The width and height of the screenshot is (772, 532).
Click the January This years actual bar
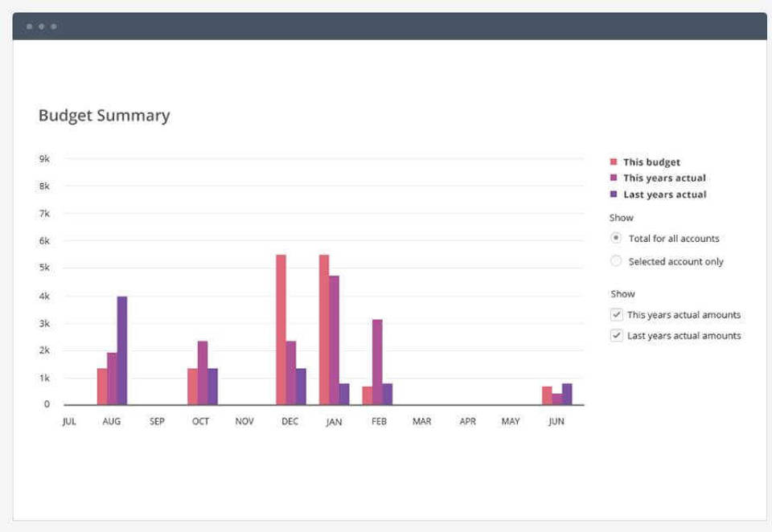pos(334,340)
